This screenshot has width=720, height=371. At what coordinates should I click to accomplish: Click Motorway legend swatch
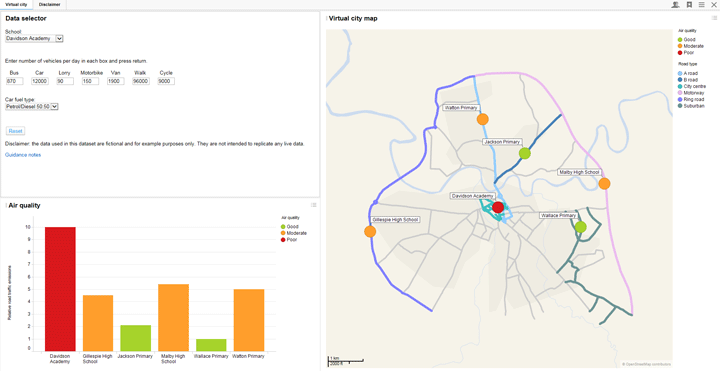[x=680, y=93]
